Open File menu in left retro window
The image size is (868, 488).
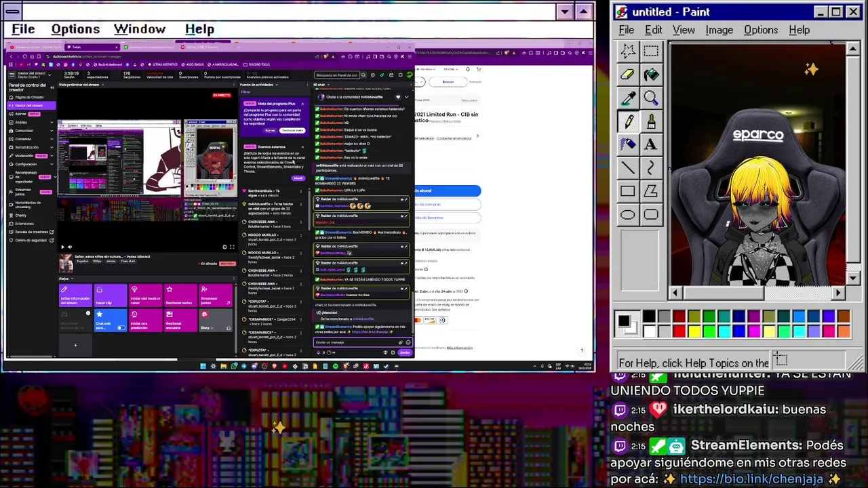click(23, 29)
